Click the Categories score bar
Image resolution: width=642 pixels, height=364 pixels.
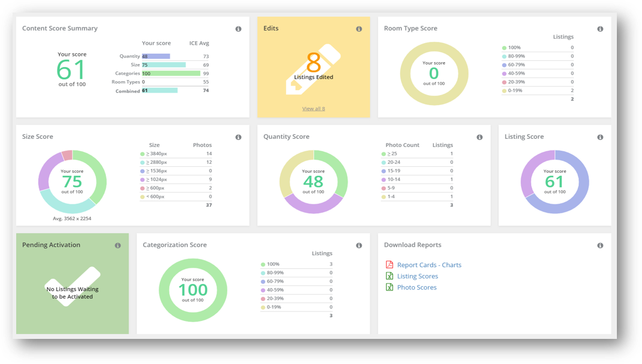(171, 74)
